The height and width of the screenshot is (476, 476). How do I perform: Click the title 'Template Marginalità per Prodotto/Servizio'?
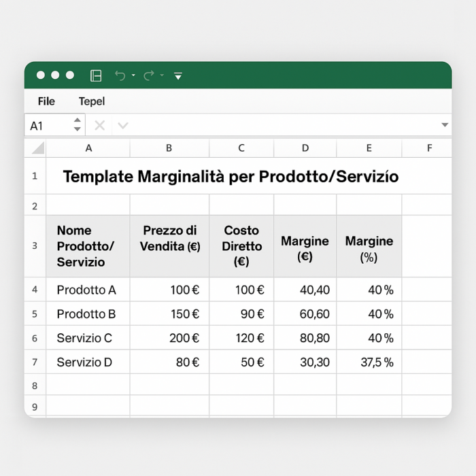click(231, 176)
